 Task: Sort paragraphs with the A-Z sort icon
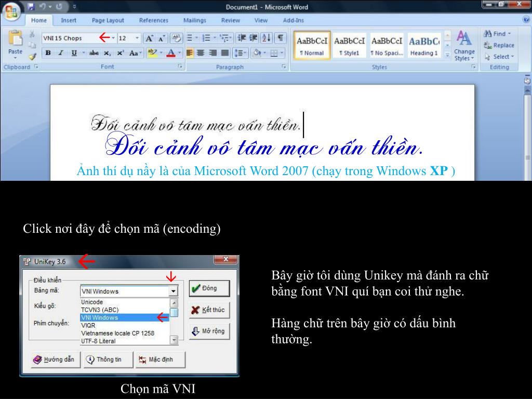267,37
